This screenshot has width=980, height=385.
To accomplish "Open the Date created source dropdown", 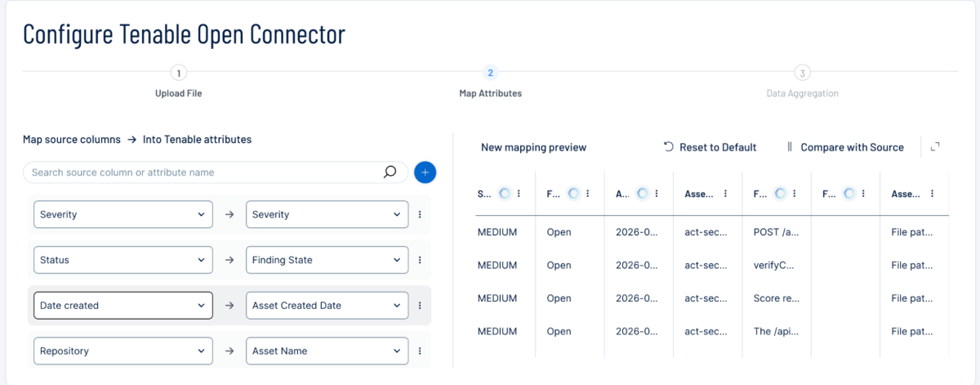I will coord(123,306).
